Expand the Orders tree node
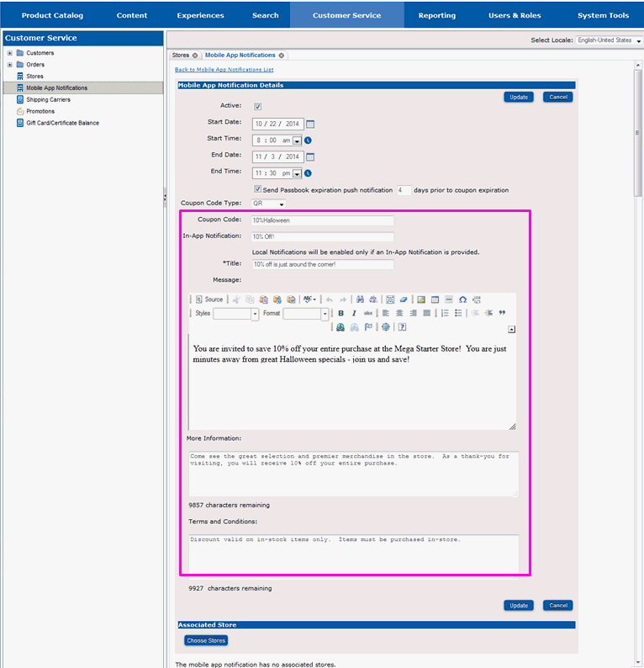The image size is (644, 668). (10, 65)
